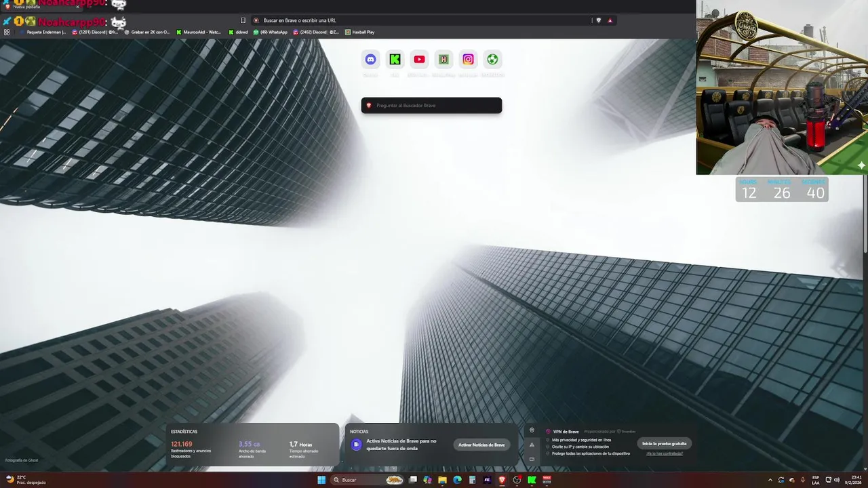The height and width of the screenshot is (488, 868).
Task: Open the (1201) Discord bookmark
Action: click(95, 32)
